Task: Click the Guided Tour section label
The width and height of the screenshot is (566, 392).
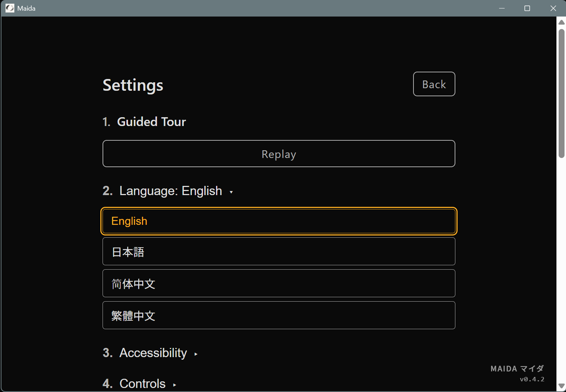Action: tap(151, 122)
